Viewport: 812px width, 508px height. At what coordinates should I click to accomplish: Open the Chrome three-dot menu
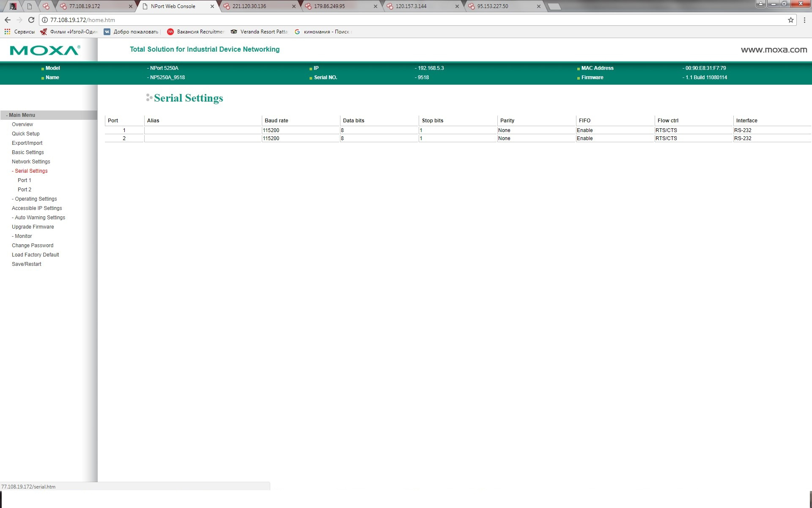(804, 20)
